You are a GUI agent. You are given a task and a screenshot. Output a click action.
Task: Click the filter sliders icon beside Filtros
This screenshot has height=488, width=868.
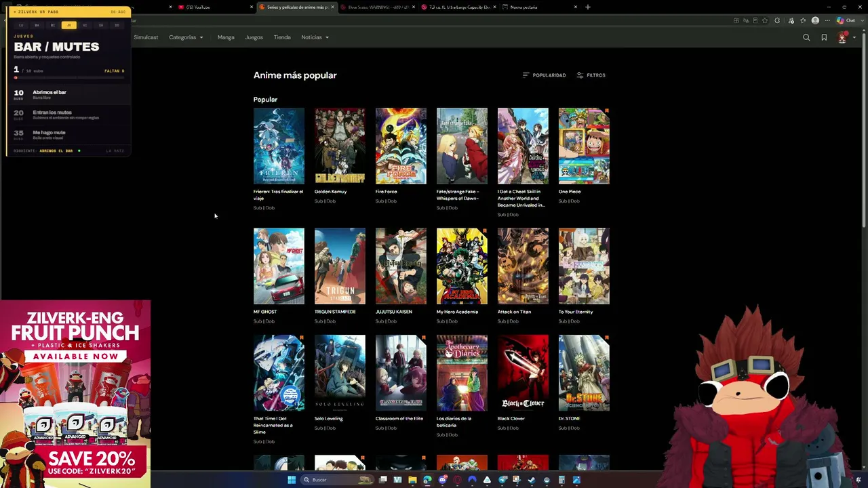coord(580,75)
